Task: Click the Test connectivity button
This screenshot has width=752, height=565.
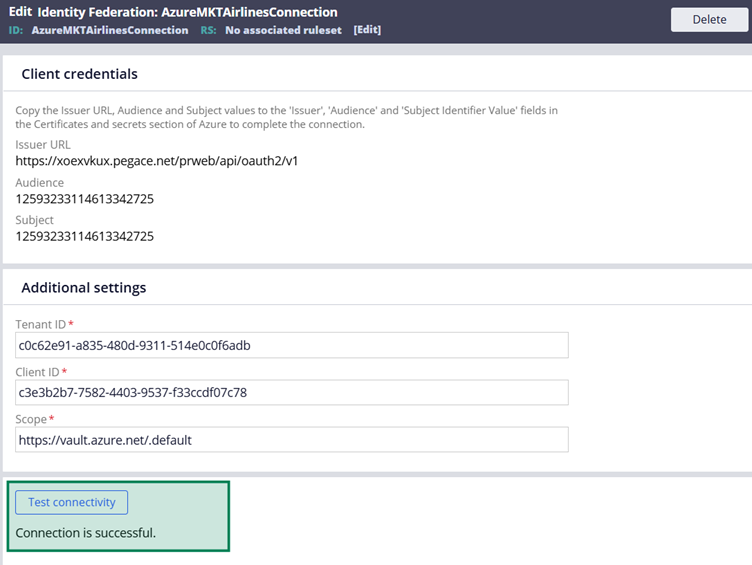Action: coord(71,502)
